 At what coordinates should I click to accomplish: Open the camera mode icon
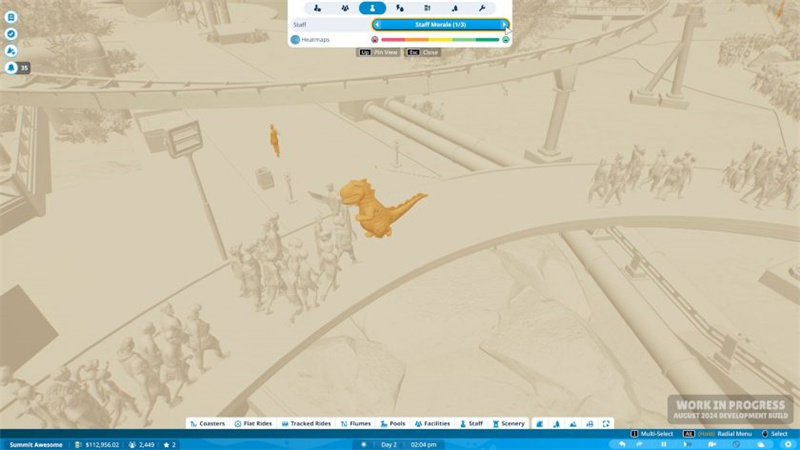click(712, 444)
